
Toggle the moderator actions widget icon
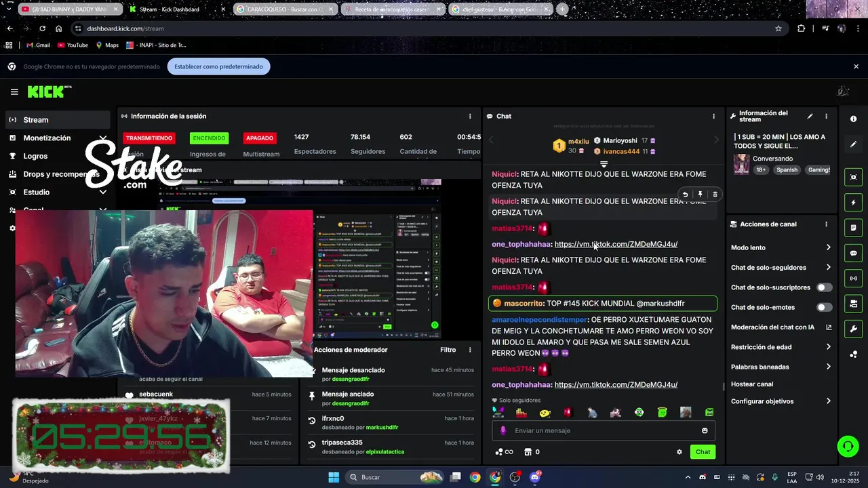pyautogui.click(x=853, y=303)
